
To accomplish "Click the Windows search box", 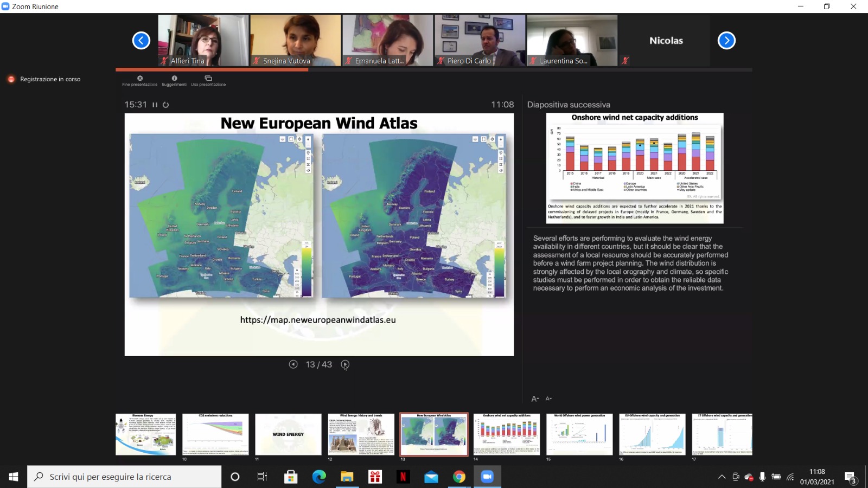I will point(125,477).
